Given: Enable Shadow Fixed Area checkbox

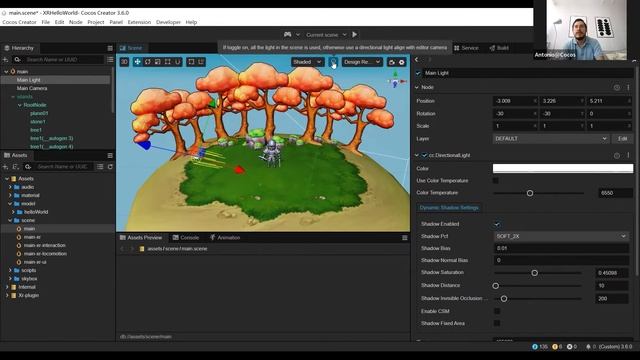Looking at the screenshot, I should pyautogui.click(x=497, y=323).
